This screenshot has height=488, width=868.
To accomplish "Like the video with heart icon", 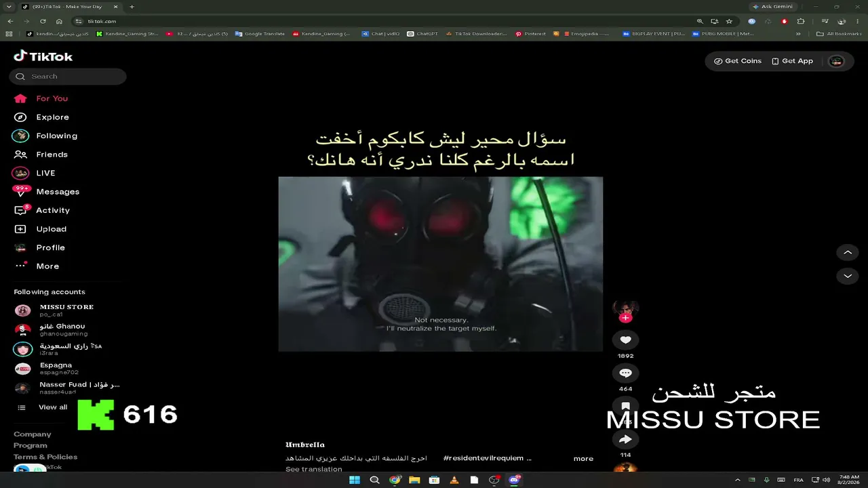I will tap(625, 340).
